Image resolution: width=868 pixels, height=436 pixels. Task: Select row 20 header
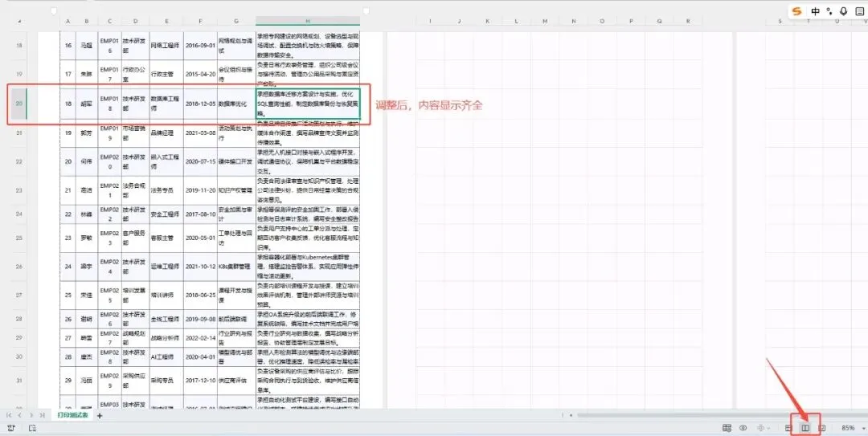point(19,104)
